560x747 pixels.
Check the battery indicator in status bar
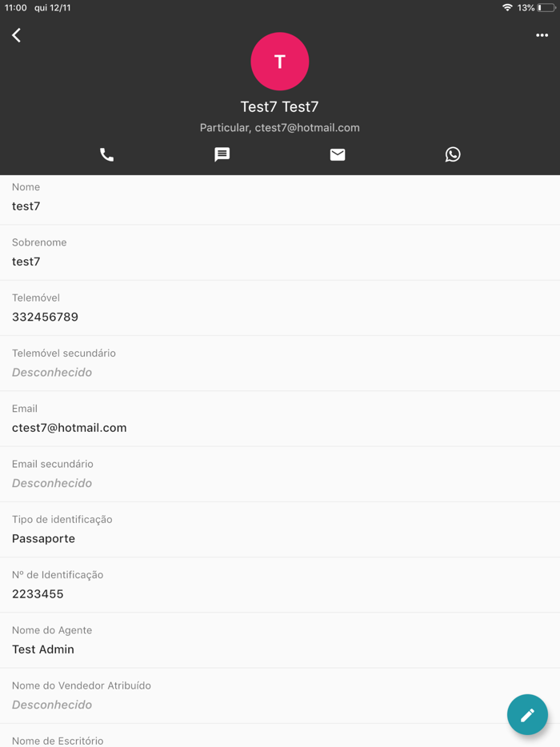546,8
